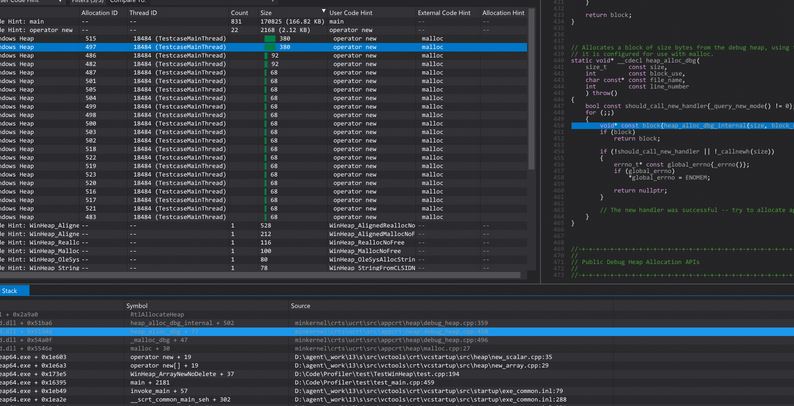The height and width of the screenshot is (406, 794).
Task: Open the Stack tab
Action: 13,291
